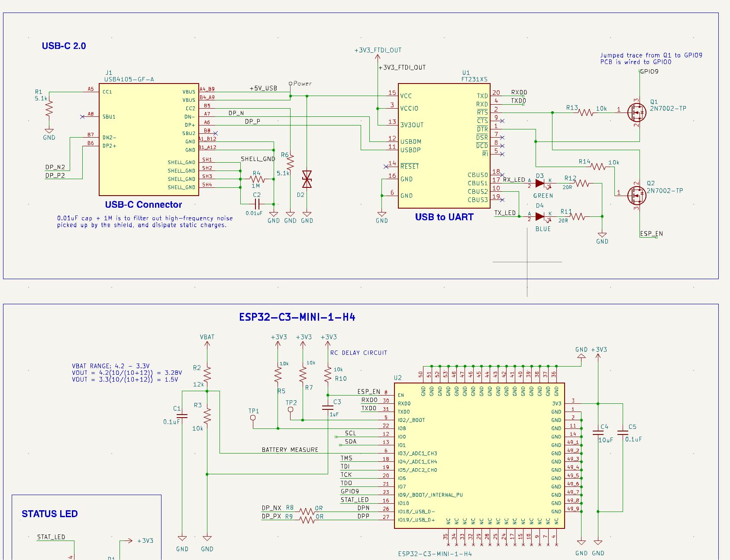Click the C3 1uF capacitor symbol

tap(328, 408)
